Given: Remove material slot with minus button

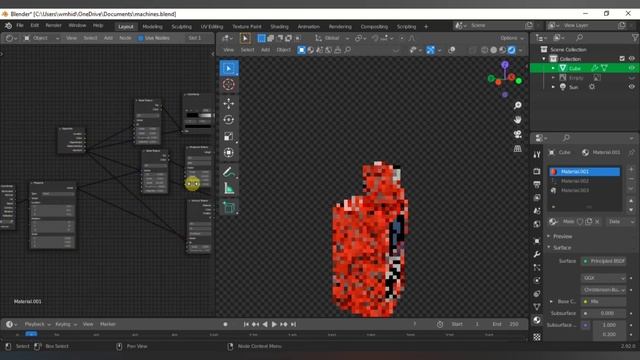Looking at the screenshot, I should coord(631,179).
